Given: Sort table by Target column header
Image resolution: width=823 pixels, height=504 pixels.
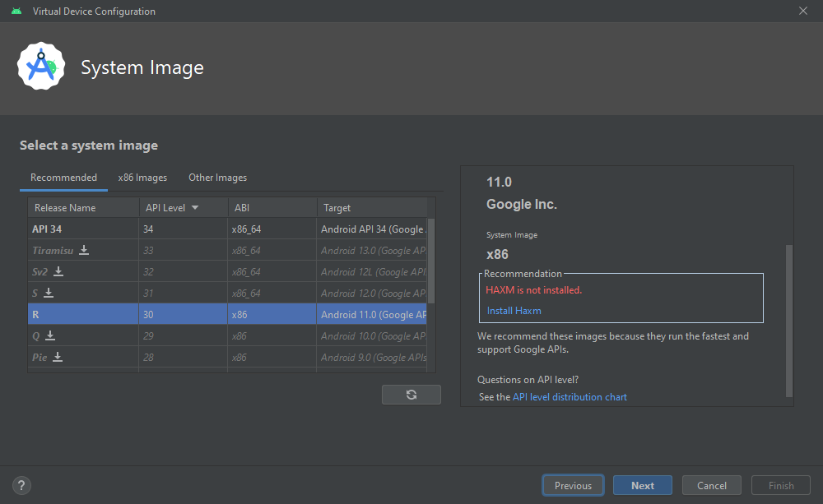Looking at the screenshot, I should click(372, 208).
